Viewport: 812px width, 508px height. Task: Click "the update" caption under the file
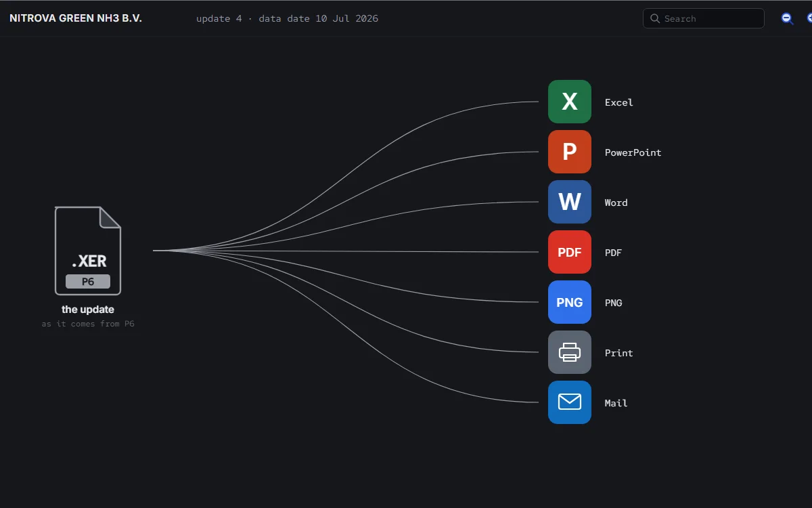88,310
